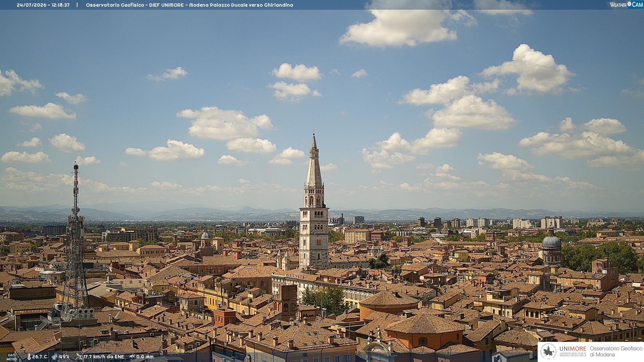Click the 17.7 km/h da ENE wind reading

(104, 357)
